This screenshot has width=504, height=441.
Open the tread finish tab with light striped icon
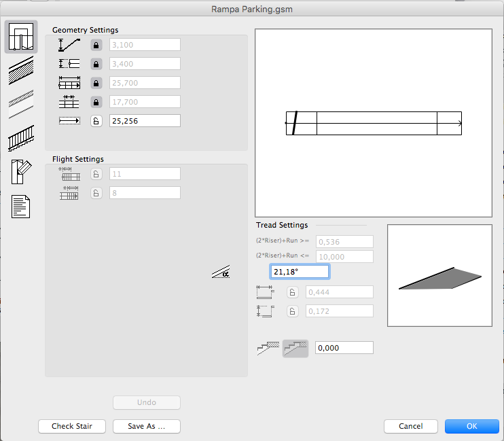tap(21, 104)
